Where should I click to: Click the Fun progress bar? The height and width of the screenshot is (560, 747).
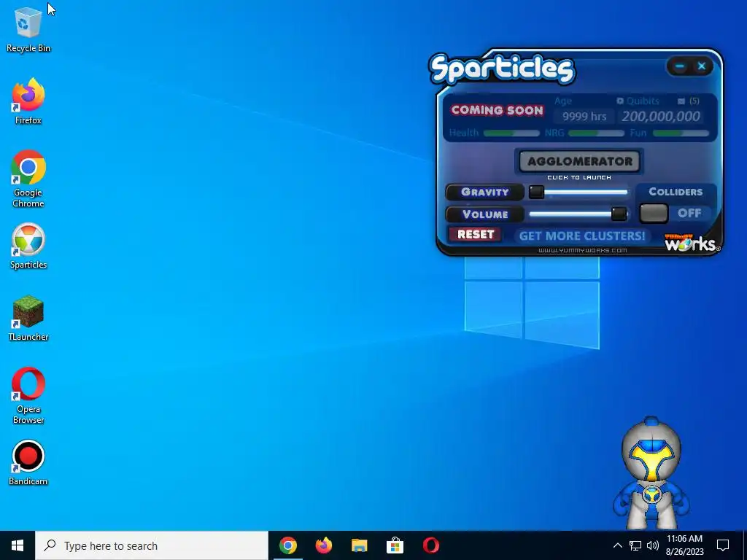pos(681,133)
